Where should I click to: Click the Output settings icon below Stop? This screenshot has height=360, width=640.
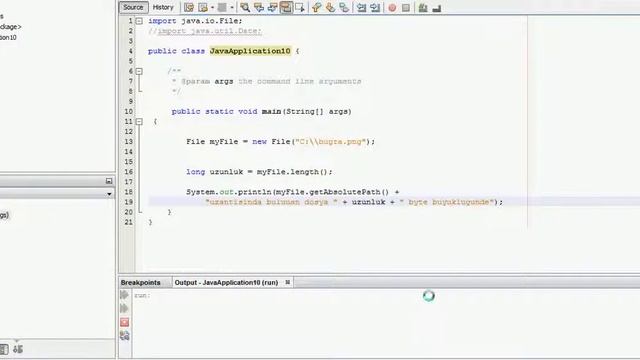click(x=124, y=336)
